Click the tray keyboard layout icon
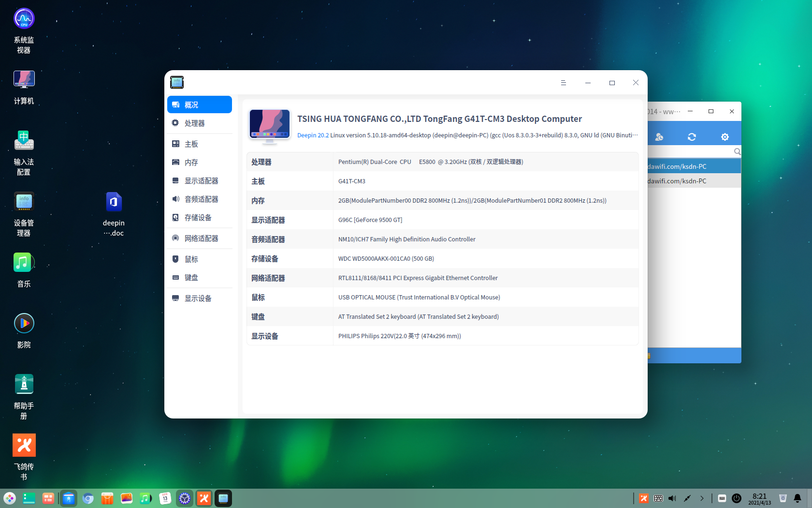 pyautogui.click(x=658, y=498)
